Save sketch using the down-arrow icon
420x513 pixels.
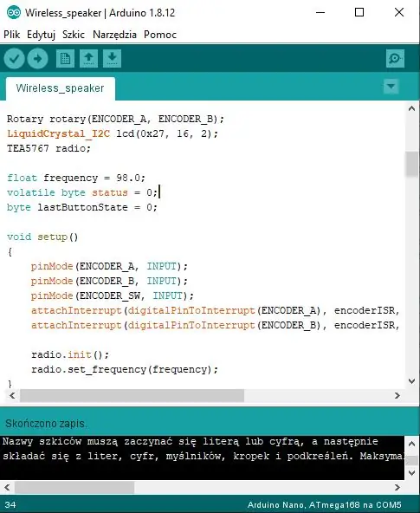112,59
